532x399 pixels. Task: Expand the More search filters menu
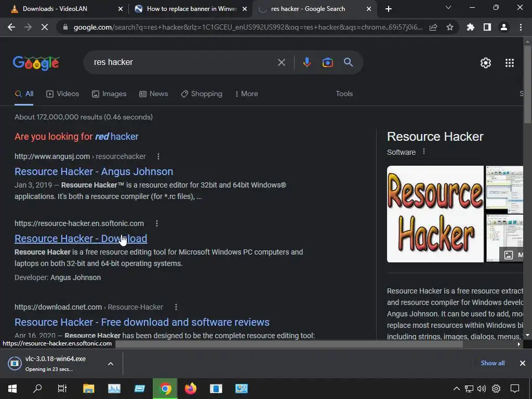point(247,94)
